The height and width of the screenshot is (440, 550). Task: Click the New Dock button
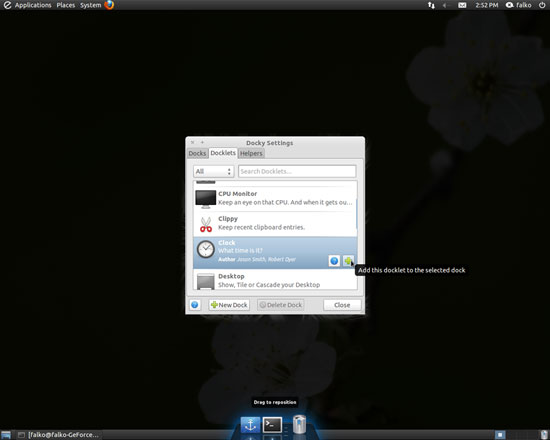click(229, 305)
